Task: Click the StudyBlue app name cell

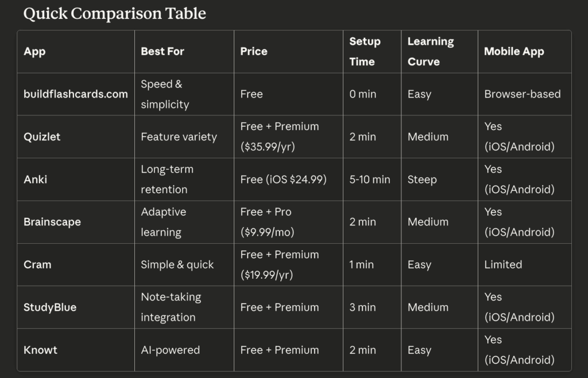Action: click(50, 307)
